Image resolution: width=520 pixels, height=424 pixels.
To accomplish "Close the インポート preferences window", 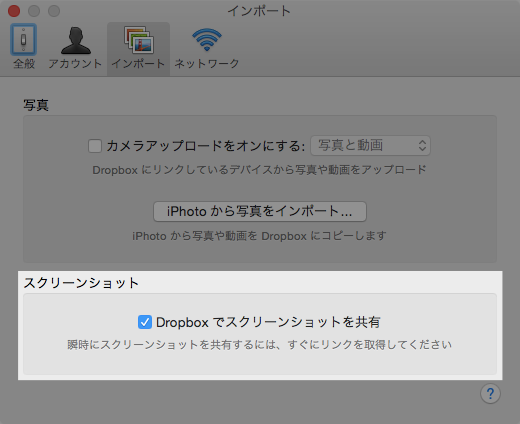I will coord(14,11).
